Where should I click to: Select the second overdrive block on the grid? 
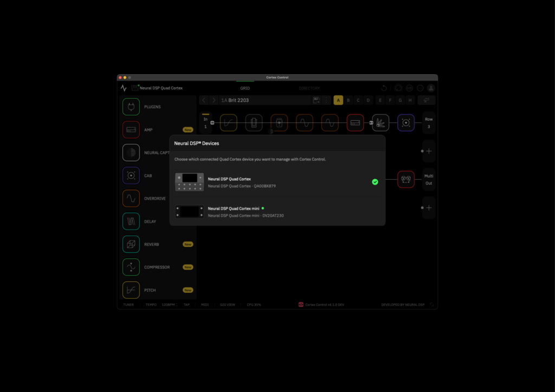click(x=330, y=123)
